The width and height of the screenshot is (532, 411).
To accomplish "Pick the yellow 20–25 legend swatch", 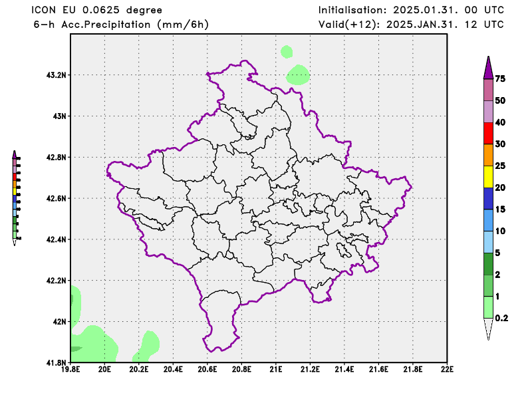I will tap(488, 177).
